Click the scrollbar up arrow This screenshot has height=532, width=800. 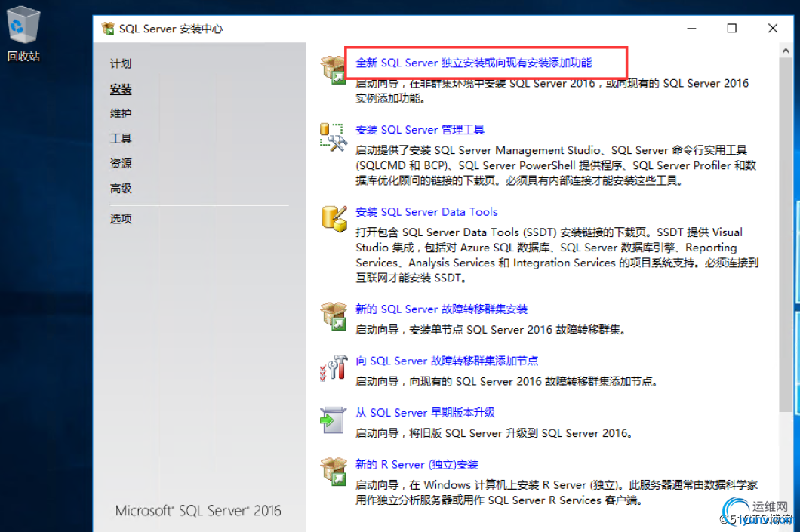click(785, 51)
